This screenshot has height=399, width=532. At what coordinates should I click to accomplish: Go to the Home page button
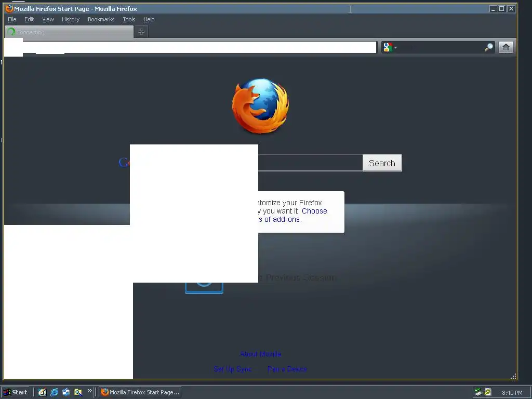coord(506,47)
